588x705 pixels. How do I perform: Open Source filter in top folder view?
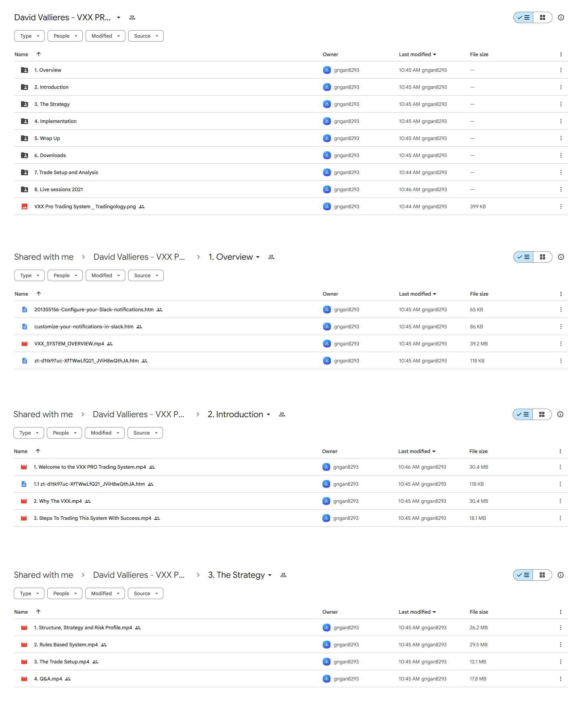tap(146, 36)
